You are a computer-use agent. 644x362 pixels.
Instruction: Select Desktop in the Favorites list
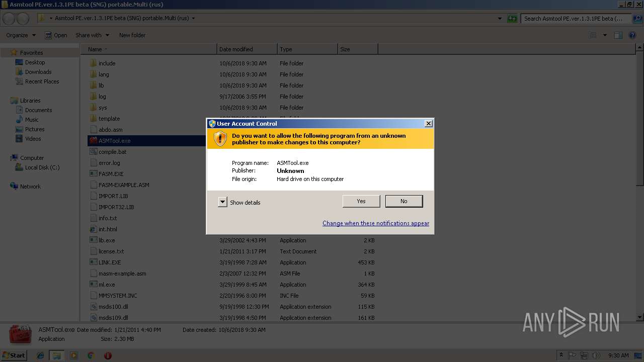pyautogui.click(x=35, y=62)
